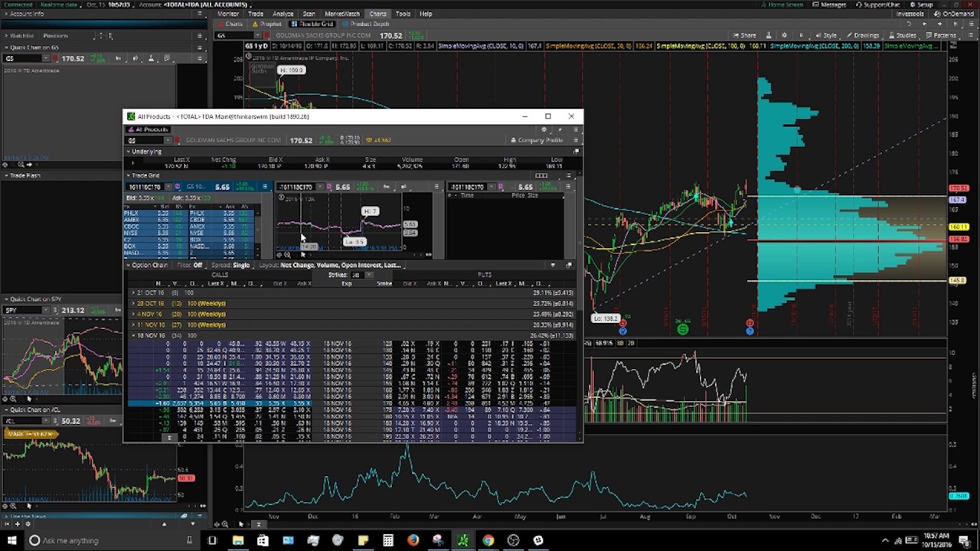The image size is (980, 551).
Task: Open the calculator taskbar icon
Action: (x=388, y=540)
